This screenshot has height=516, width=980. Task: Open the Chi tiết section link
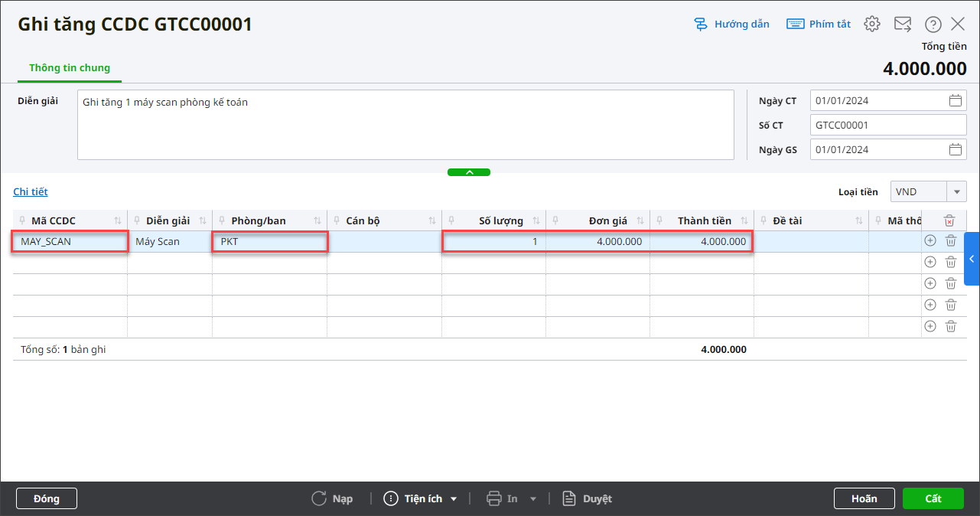31,191
